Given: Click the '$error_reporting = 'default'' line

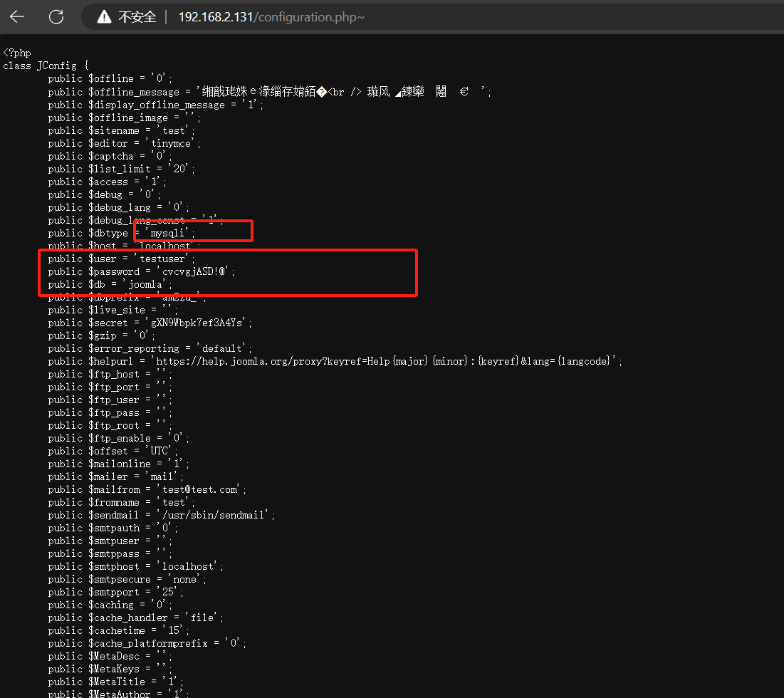Looking at the screenshot, I should 150,348.
